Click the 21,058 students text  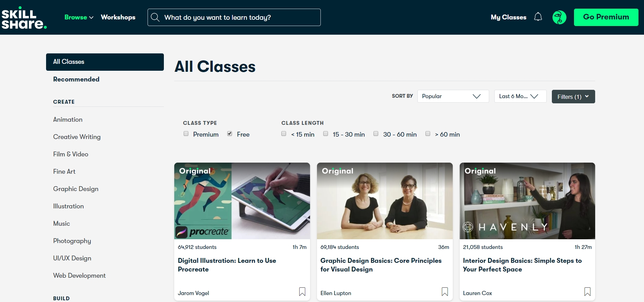tap(483, 247)
